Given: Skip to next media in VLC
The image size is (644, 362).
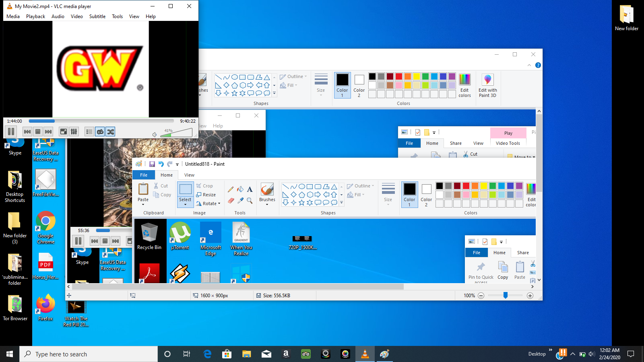Looking at the screenshot, I should [48, 132].
